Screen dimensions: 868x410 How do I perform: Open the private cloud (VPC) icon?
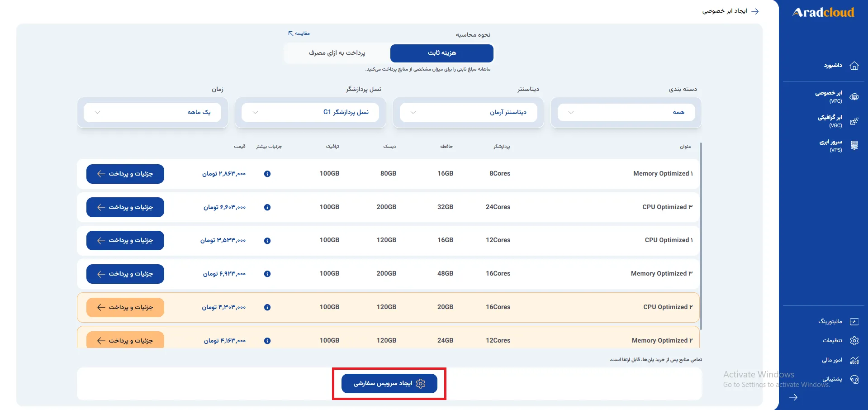tap(854, 97)
